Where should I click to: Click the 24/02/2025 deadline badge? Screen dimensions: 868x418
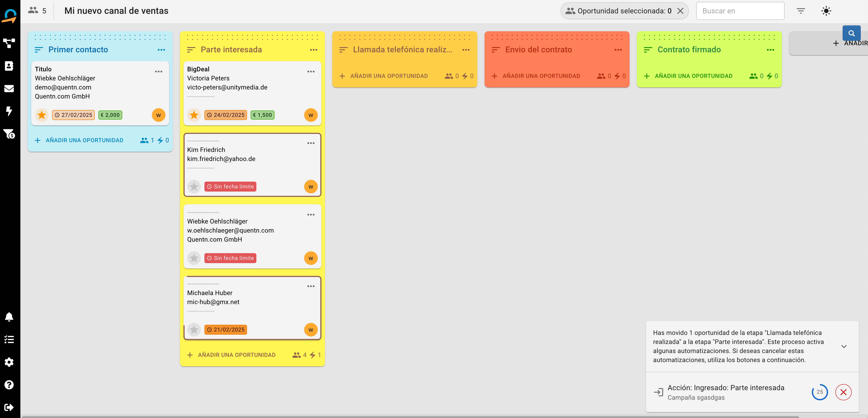tap(226, 115)
